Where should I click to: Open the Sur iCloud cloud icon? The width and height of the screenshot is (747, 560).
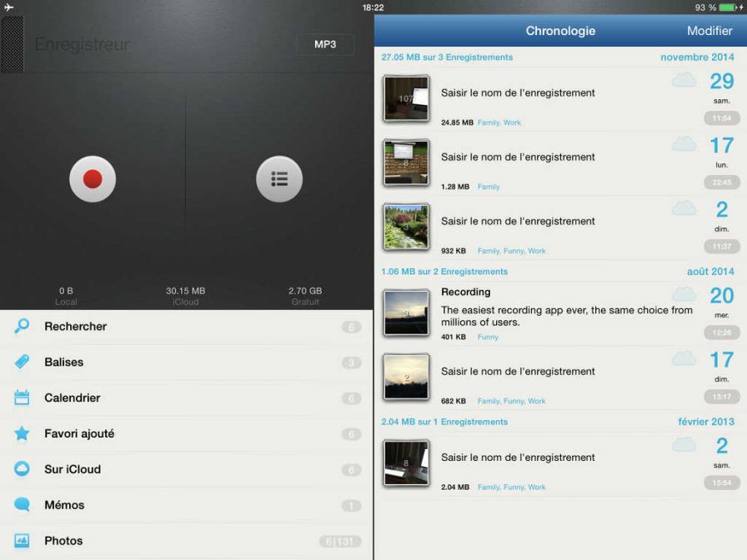point(22,469)
